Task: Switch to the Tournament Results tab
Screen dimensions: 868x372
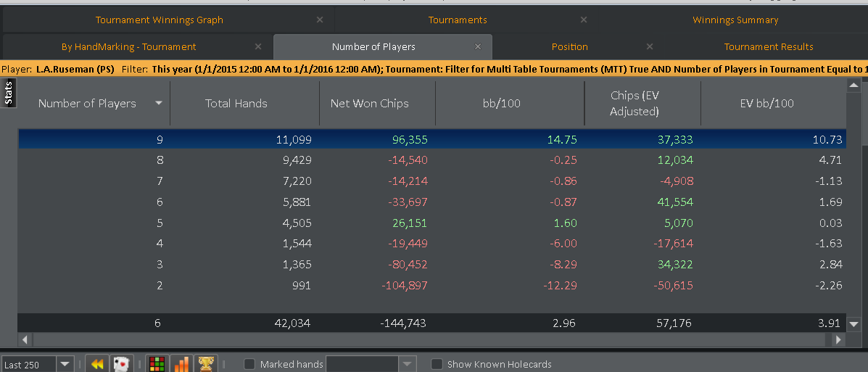Action: click(769, 46)
